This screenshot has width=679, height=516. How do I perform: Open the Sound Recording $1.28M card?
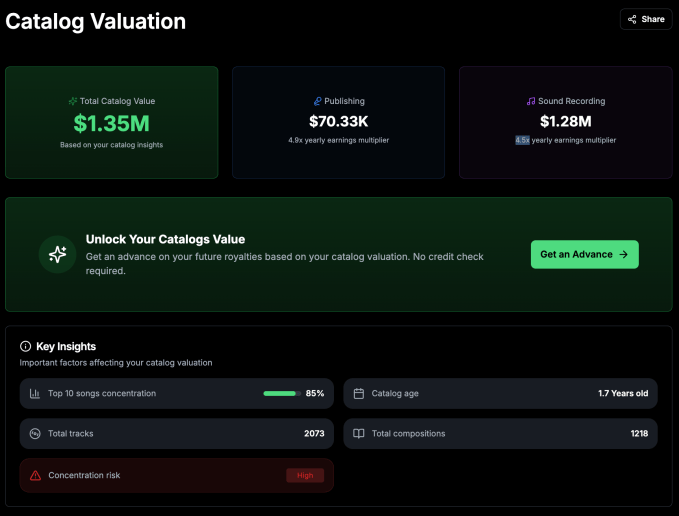(565, 122)
